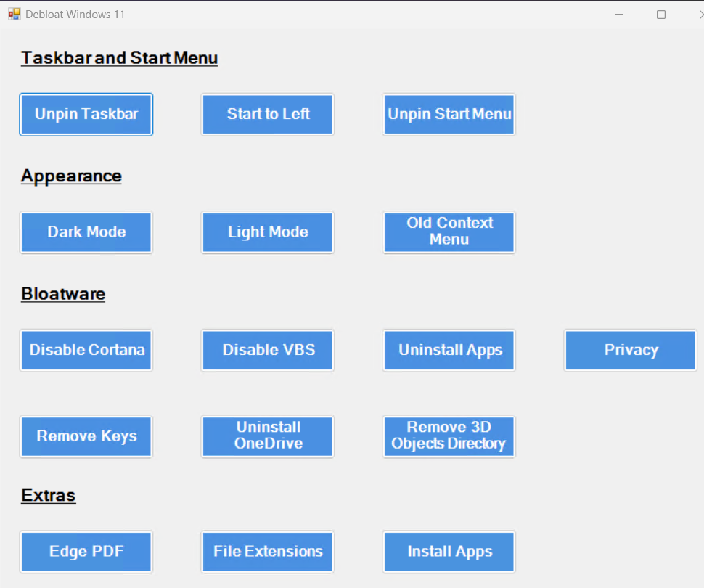
Task: Minimize the Debloat Windows 11 window
Action: coord(619,15)
